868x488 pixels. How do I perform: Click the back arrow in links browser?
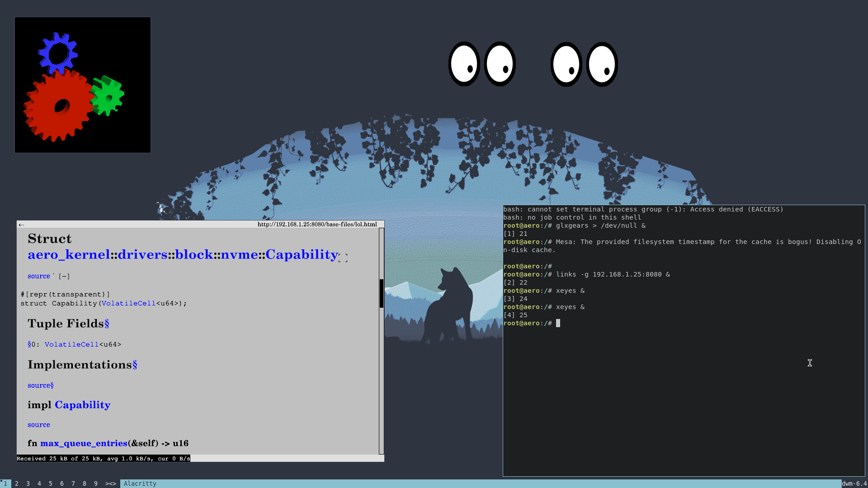(x=21, y=225)
